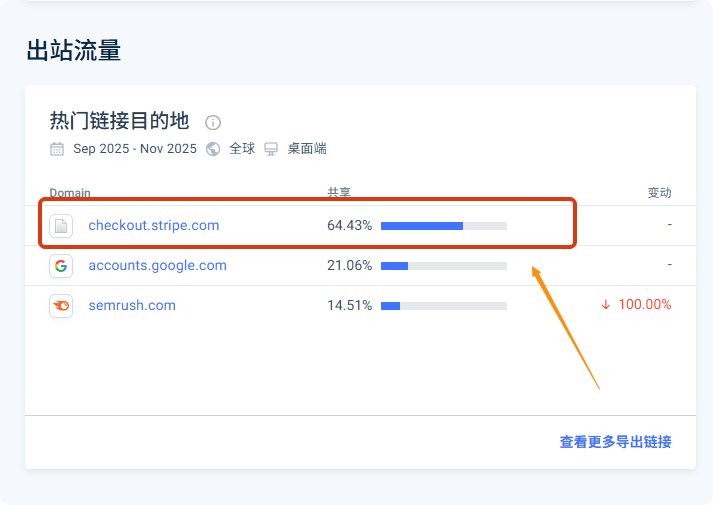
Task: Click the globe icon next to 全球
Action: point(213,149)
